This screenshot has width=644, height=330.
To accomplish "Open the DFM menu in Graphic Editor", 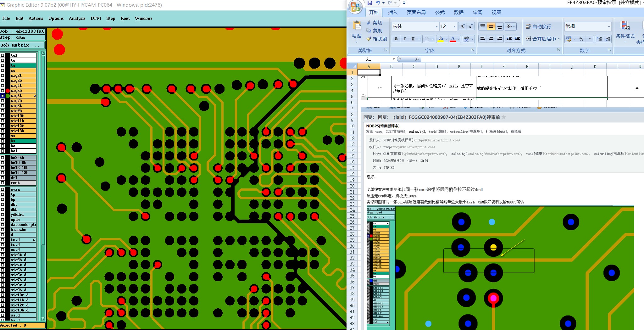I will click(96, 18).
